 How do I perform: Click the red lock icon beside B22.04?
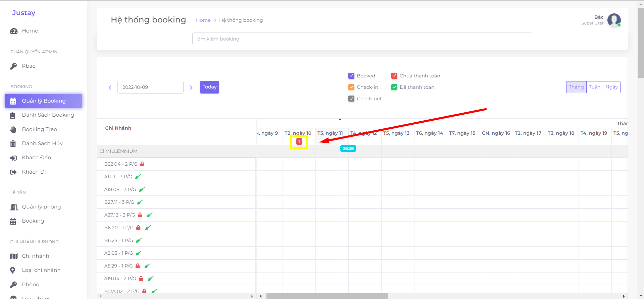click(142, 164)
